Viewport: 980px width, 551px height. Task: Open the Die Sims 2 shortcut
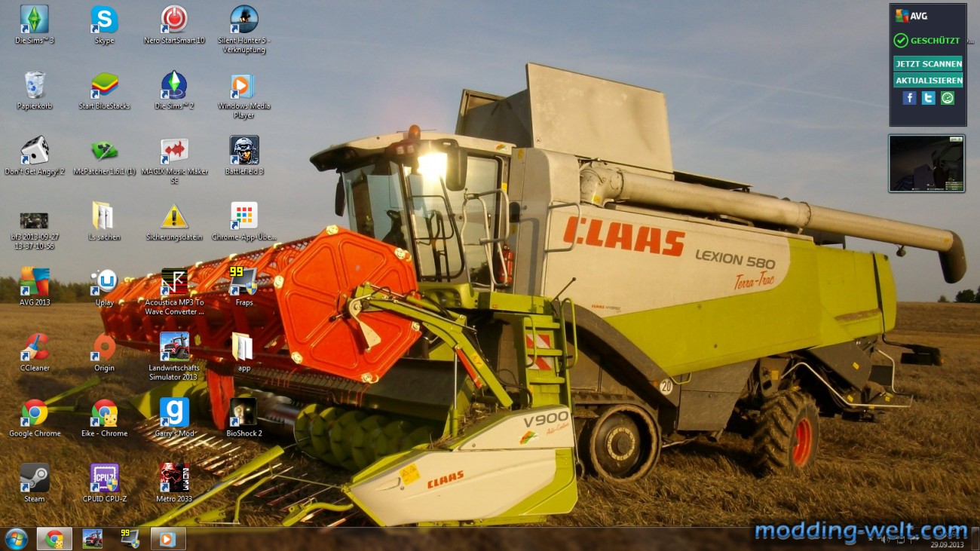174,90
